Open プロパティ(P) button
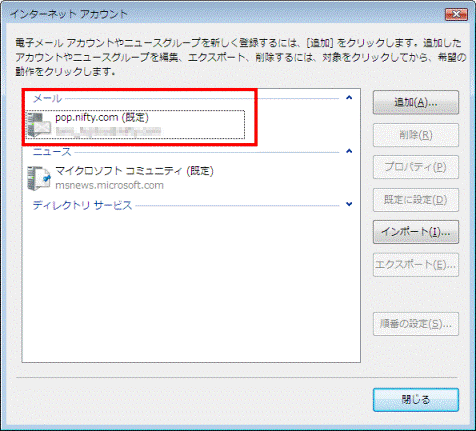This screenshot has height=431, width=476. tap(416, 167)
